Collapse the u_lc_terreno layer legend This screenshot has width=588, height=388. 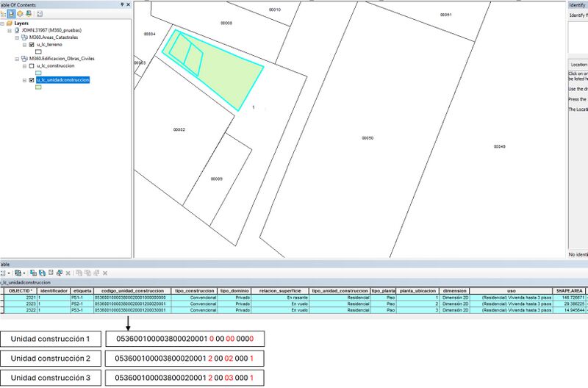click(x=24, y=45)
